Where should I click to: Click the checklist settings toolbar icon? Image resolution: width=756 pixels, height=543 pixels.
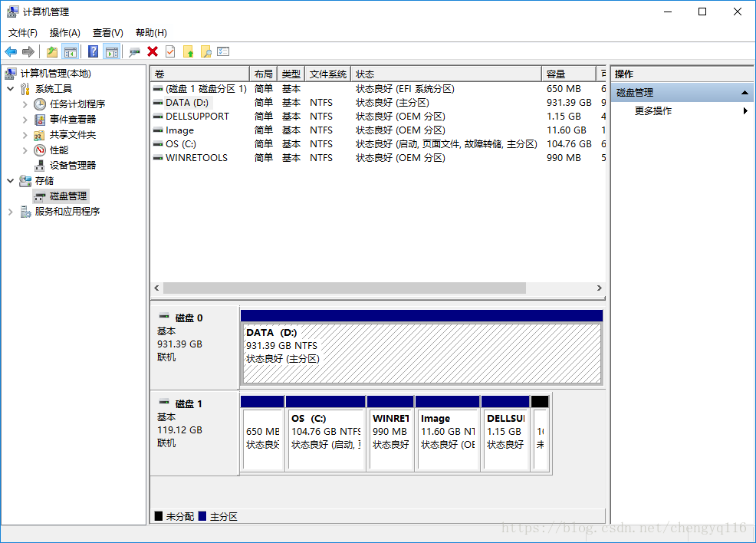point(223,51)
